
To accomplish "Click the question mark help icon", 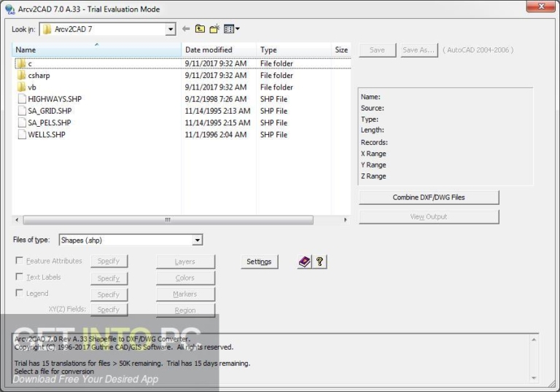I will pos(319,262).
